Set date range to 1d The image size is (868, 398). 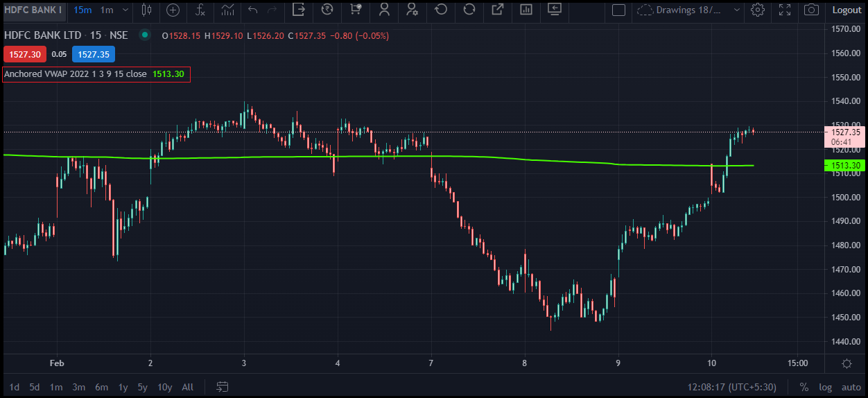[15, 387]
